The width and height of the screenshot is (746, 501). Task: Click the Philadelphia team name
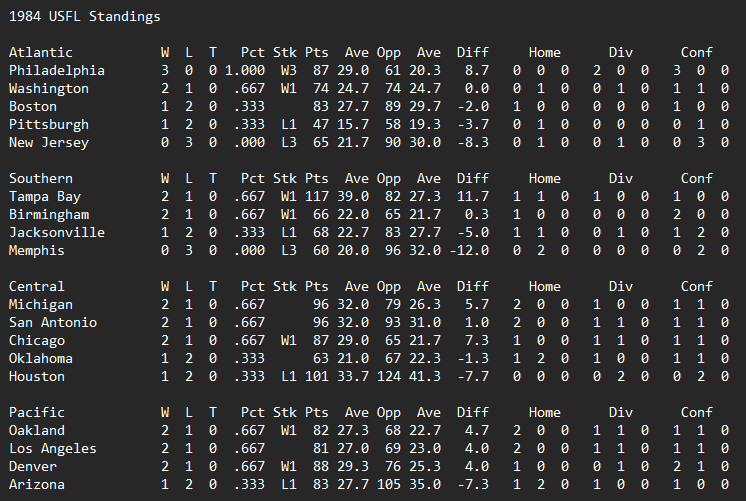tap(56, 70)
